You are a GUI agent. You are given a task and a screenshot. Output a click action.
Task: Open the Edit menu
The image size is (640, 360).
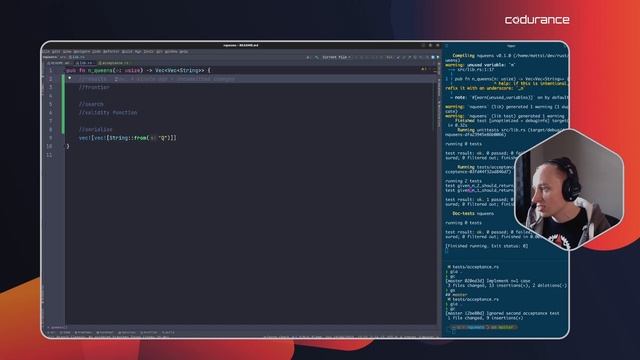(x=55, y=52)
